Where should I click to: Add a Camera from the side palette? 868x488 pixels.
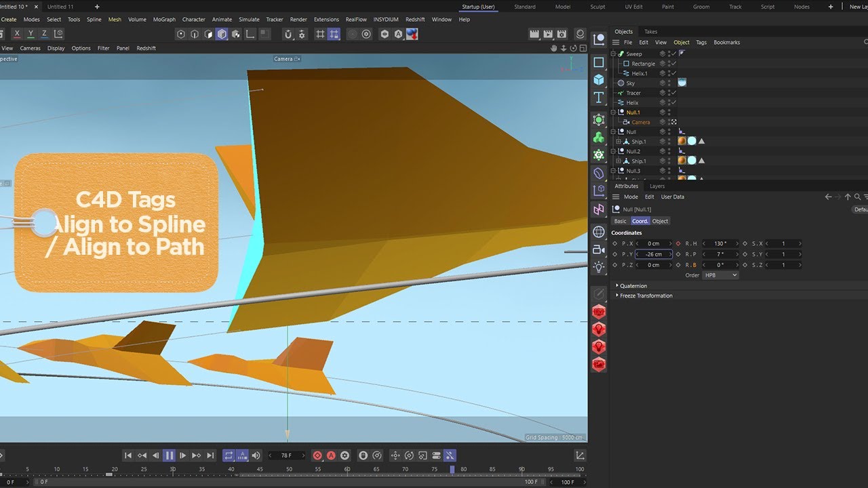pos(599,249)
